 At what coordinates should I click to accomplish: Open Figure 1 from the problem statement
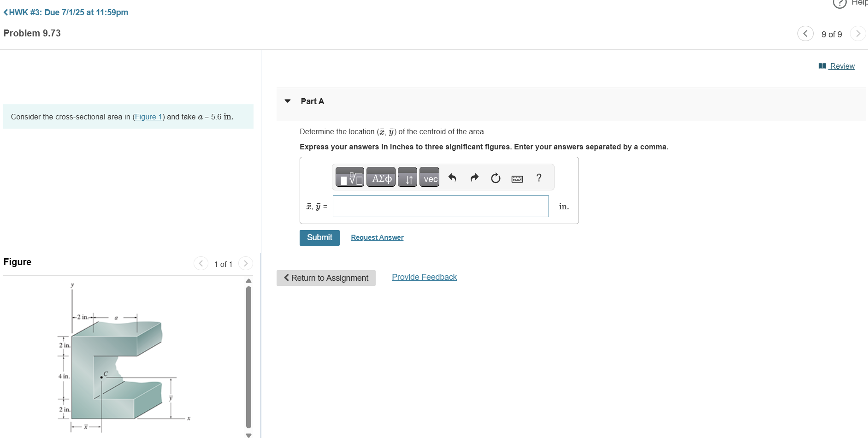(x=148, y=117)
